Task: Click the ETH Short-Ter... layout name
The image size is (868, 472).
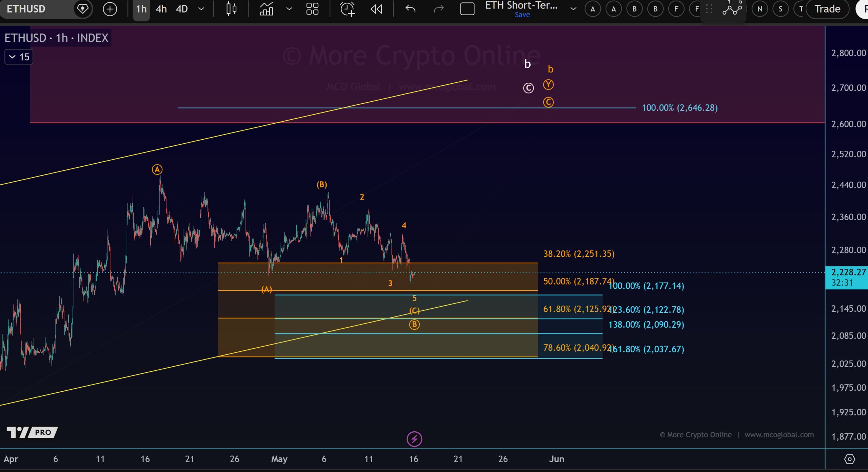Action: 521,5
